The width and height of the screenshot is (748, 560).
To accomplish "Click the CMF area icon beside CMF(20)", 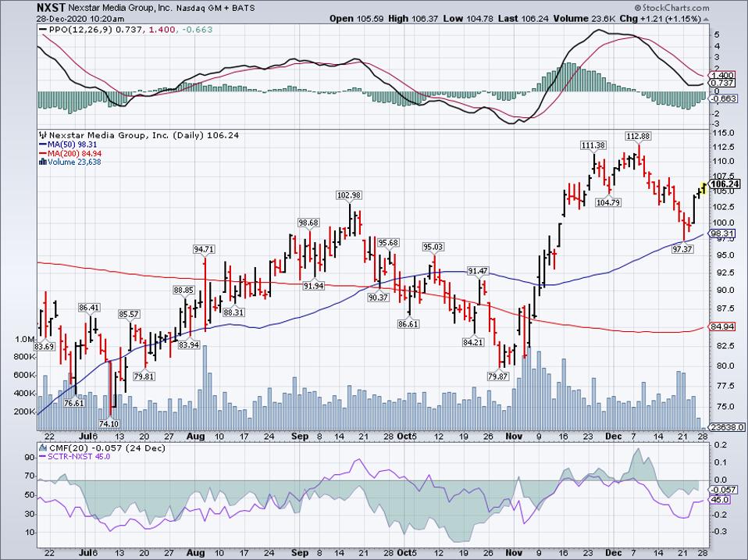I will pyautogui.click(x=44, y=448).
